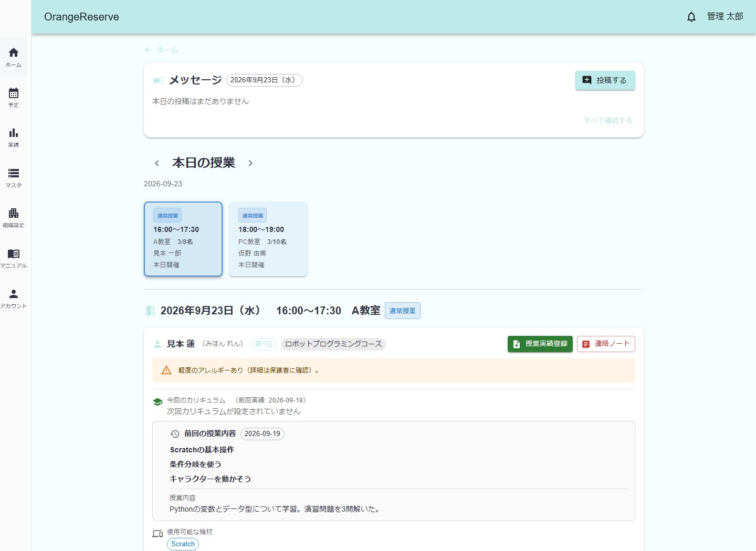Screen dimensions: 756x551
Task: Click the キャラクターを動かそう text
Action: pyautogui.click(x=210, y=479)
